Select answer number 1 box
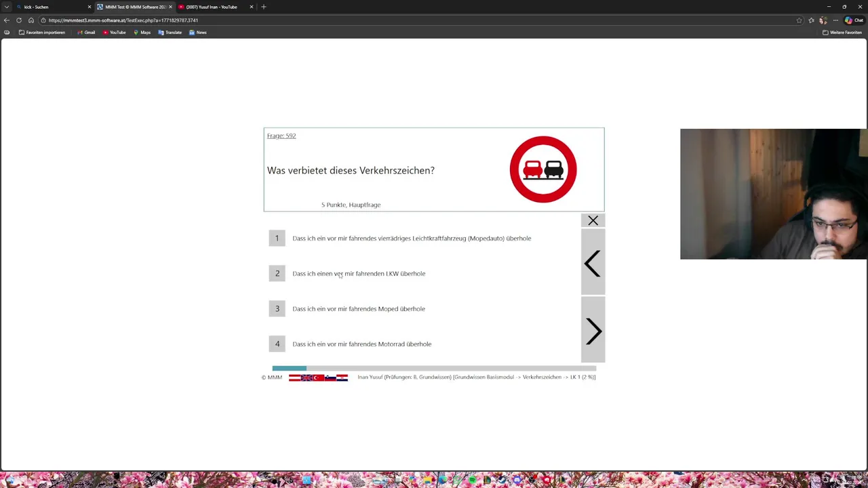868x488 pixels. tap(277, 238)
